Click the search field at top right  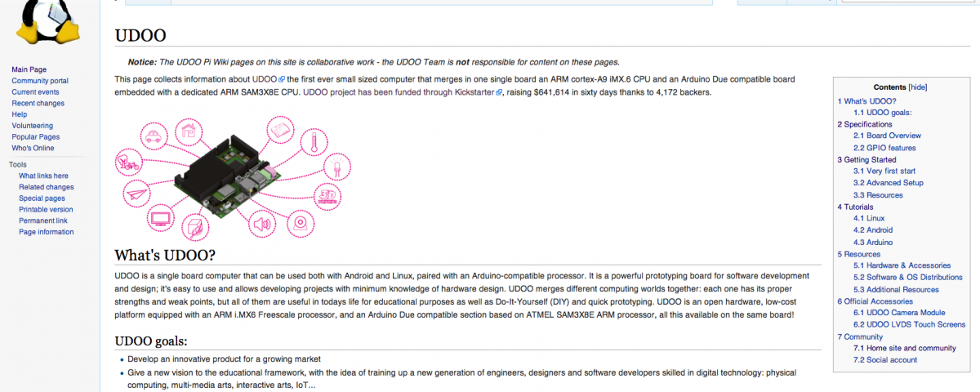point(907,1)
